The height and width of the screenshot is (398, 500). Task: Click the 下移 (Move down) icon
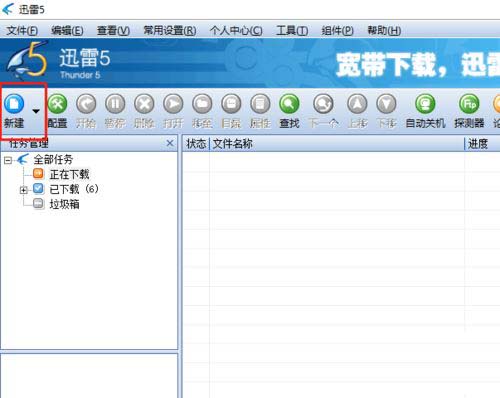386,104
